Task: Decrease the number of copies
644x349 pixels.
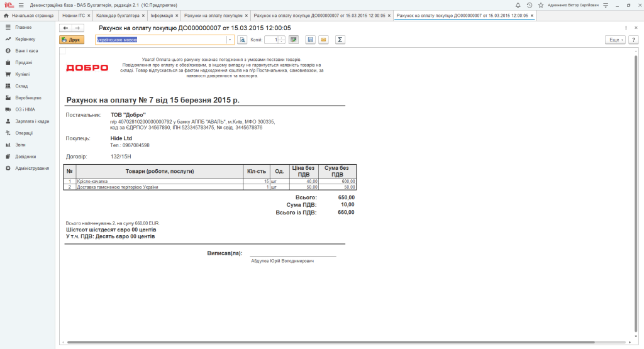Action: pyautogui.click(x=281, y=42)
